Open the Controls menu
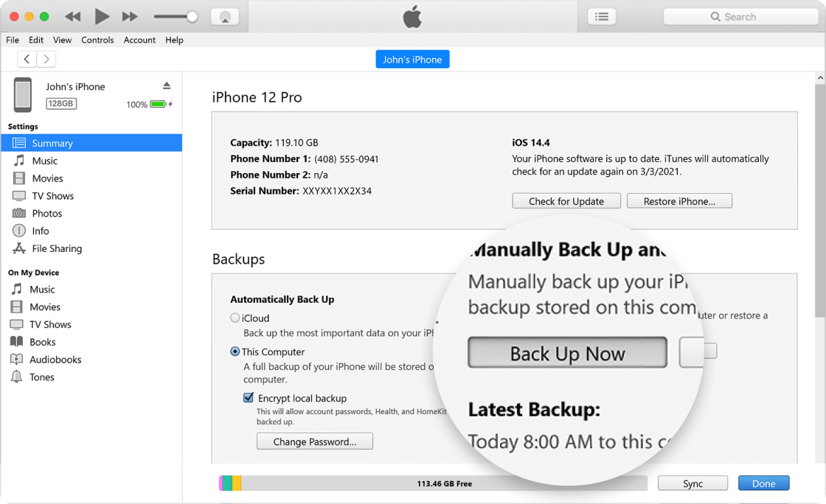 click(x=97, y=40)
